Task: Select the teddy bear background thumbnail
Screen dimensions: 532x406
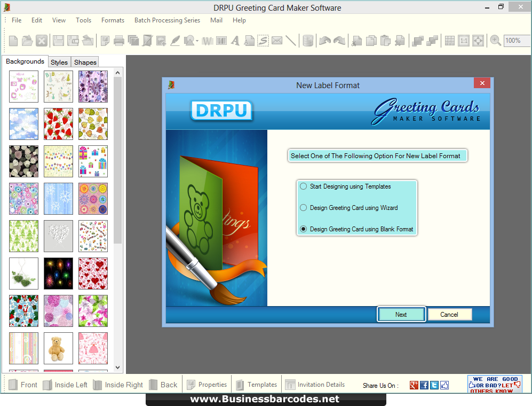Action: click(58, 348)
